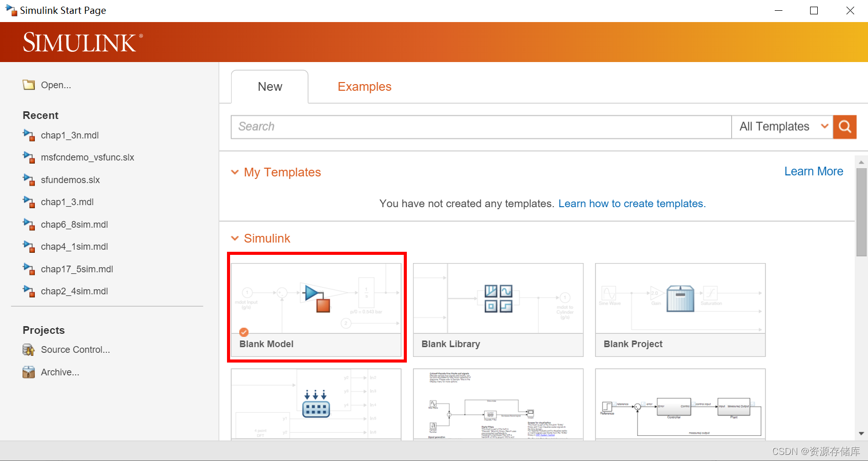Open recent file sfundemos.slx
Screen dimensions: 868x461
click(x=70, y=180)
